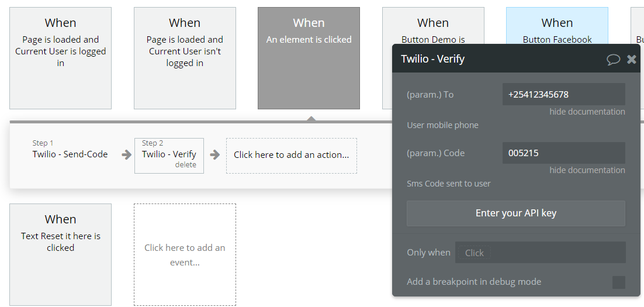Screen dimensions: 644x307
Task: Edit the (param.) To phone number field
Action: click(x=563, y=94)
